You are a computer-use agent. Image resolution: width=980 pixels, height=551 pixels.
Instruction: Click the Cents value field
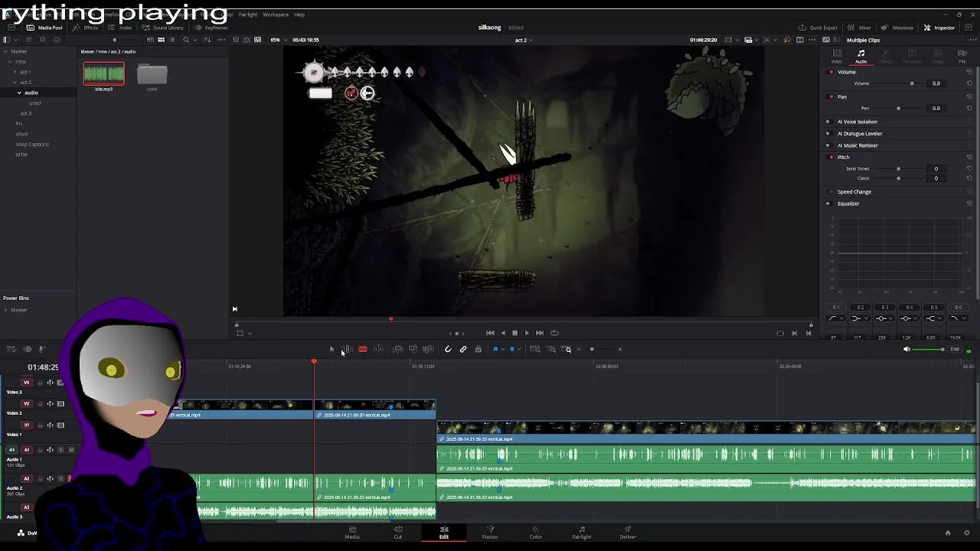tap(936, 178)
